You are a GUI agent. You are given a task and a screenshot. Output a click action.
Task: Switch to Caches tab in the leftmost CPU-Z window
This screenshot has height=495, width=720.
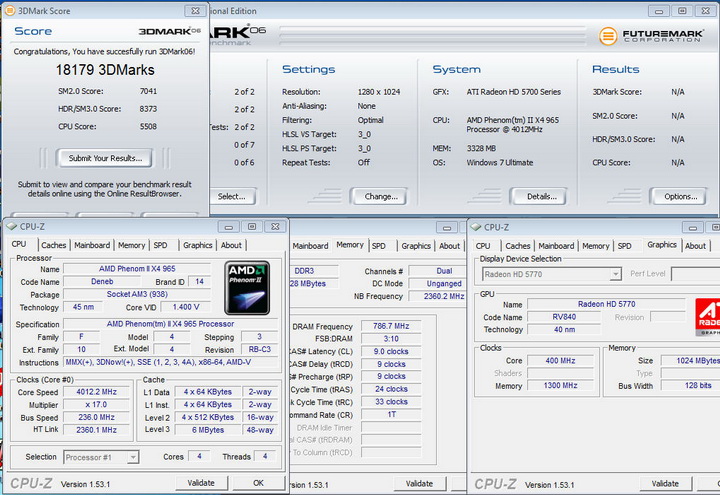(53, 245)
